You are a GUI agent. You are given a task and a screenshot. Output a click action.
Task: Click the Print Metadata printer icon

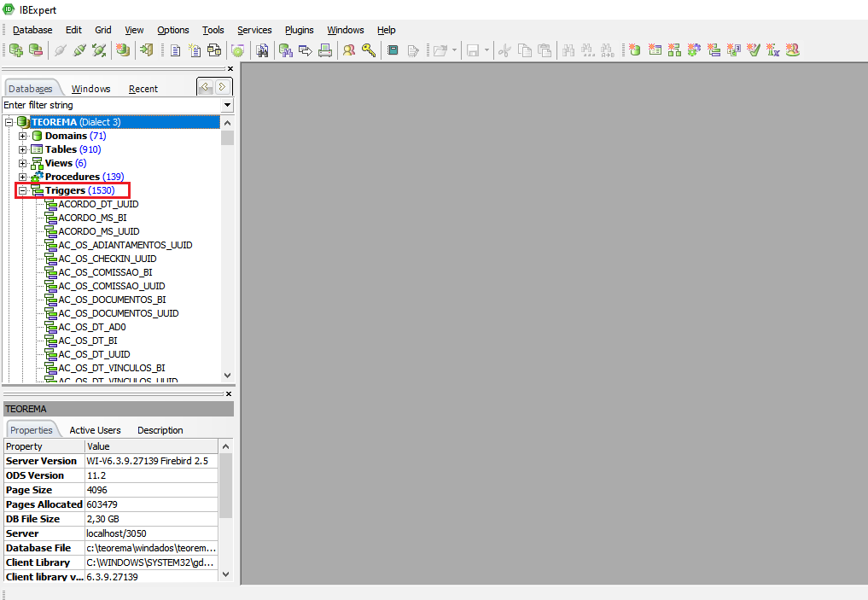coord(325,50)
